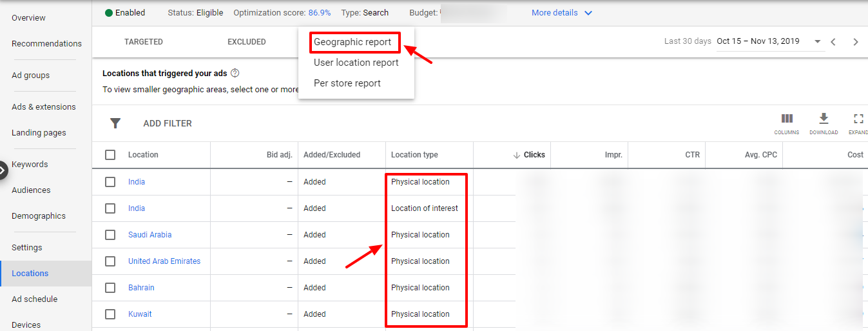868x331 pixels.
Task: Go to the next date range arrow
Action: 856,42
